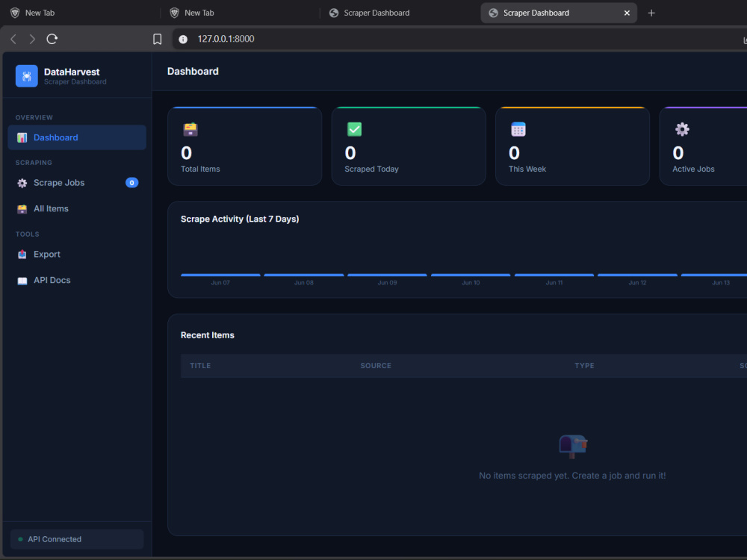Open a new browser tab
747x560 pixels.
pos(651,13)
